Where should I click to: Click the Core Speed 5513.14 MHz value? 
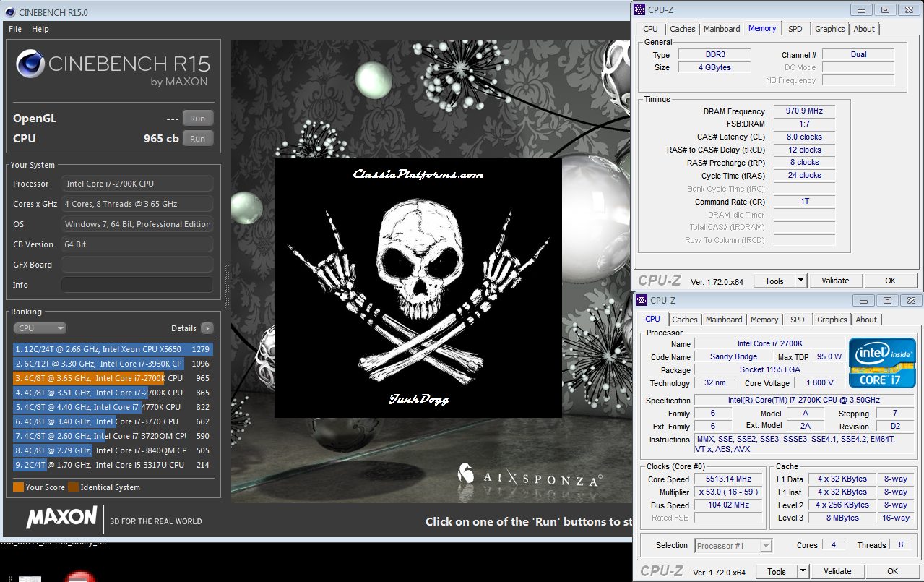[x=728, y=479]
